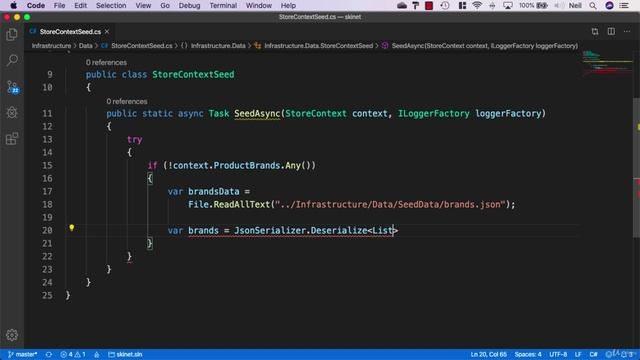
Task: Click the Infrastructure breadcrumb segment
Action: coord(51,46)
